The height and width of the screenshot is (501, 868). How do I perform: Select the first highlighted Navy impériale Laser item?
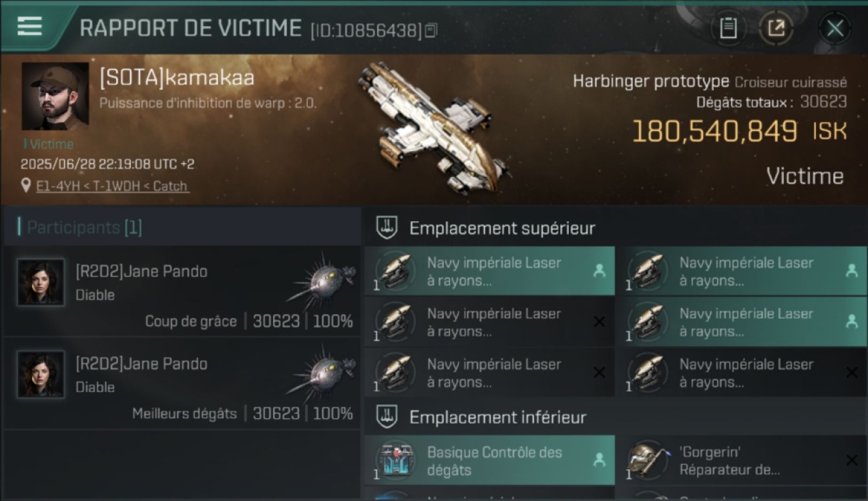point(489,271)
